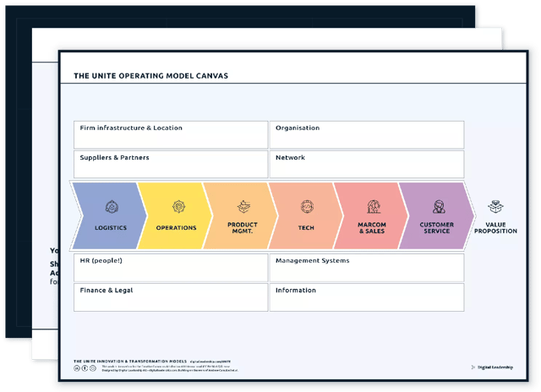Click the Creative Commons CC license icon
This screenshot has width=541, height=392.
(x=77, y=368)
